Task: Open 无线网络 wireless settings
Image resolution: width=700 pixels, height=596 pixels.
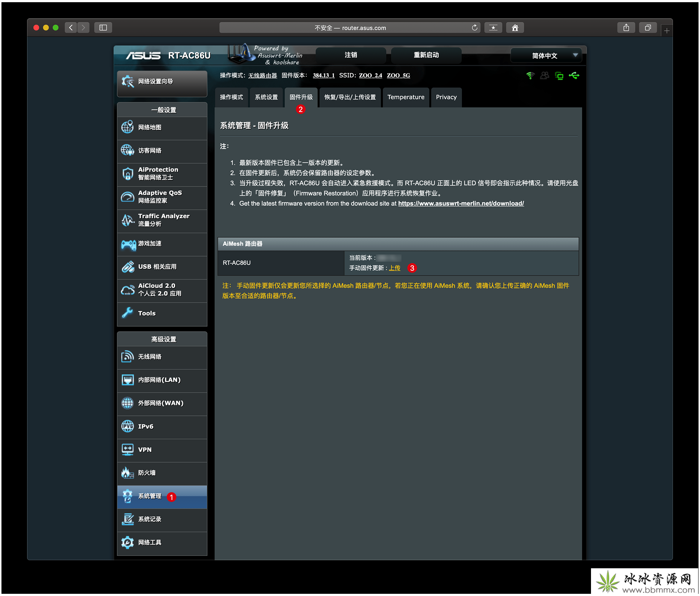Action: (x=162, y=357)
